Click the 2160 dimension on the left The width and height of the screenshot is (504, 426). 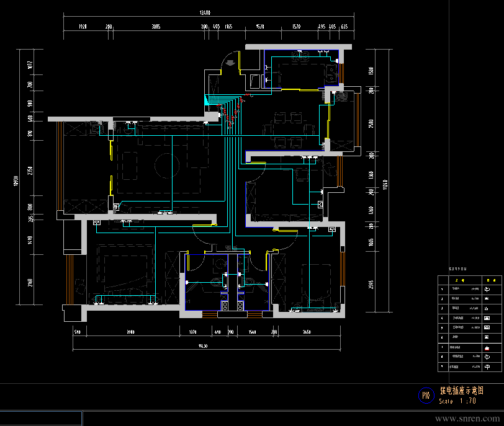pos(30,283)
